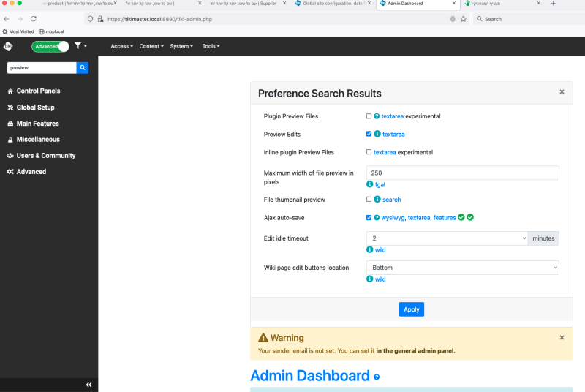Click the browser back arrow

click(7, 19)
